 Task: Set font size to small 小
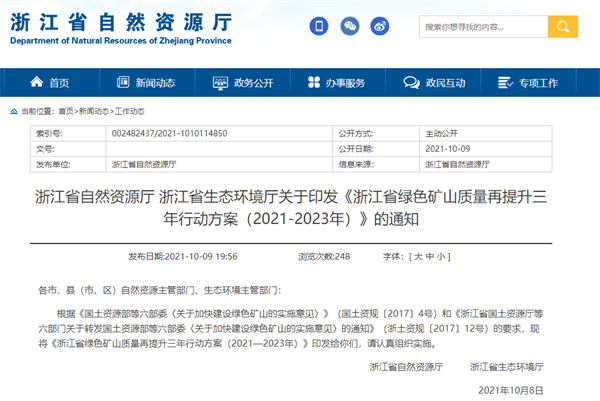click(442, 257)
